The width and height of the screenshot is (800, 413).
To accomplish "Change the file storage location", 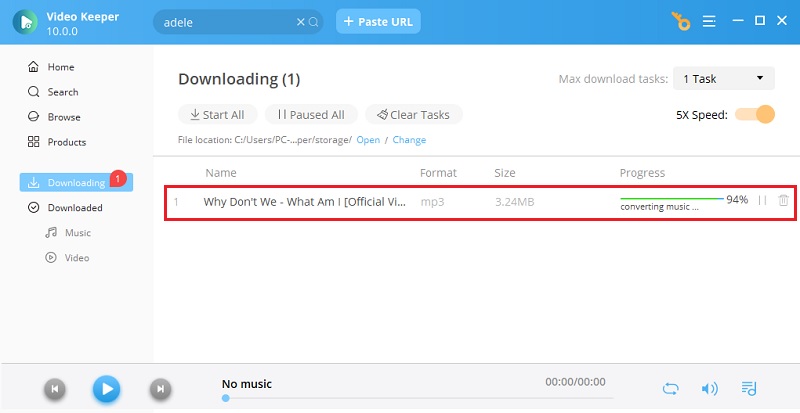I will (409, 140).
